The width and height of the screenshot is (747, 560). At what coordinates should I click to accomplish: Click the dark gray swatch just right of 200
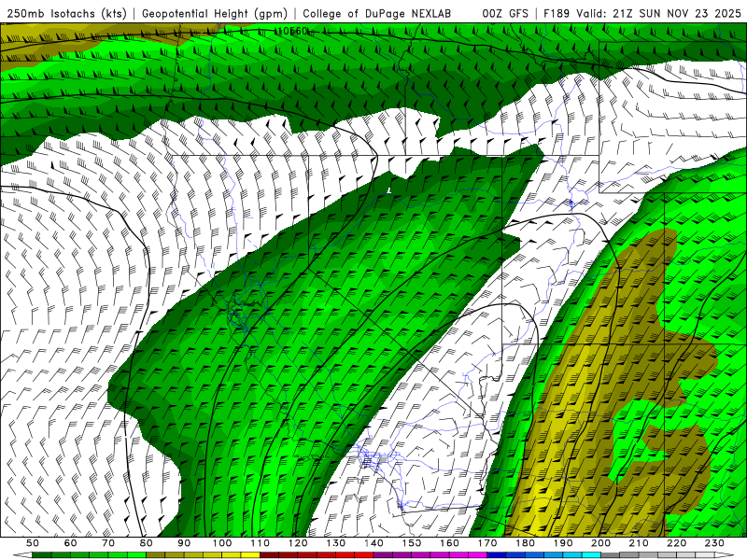pyautogui.click(x=611, y=555)
